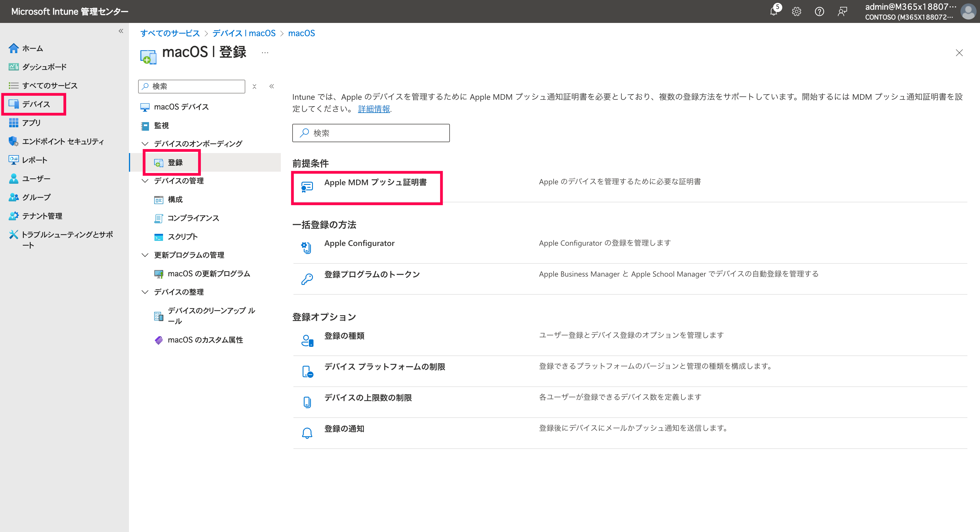Screen dimensions: 980x532
Task: Click the レポート sidebar icon
Action: point(14,160)
